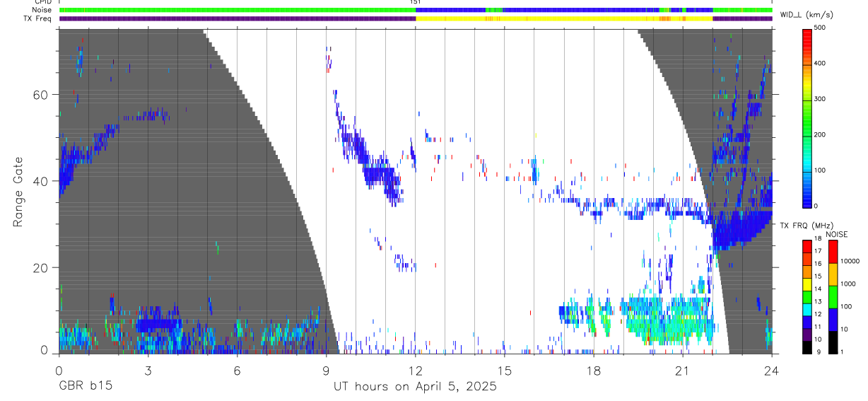Click the "151" CPID value above the plot

pyautogui.click(x=415, y=3)
